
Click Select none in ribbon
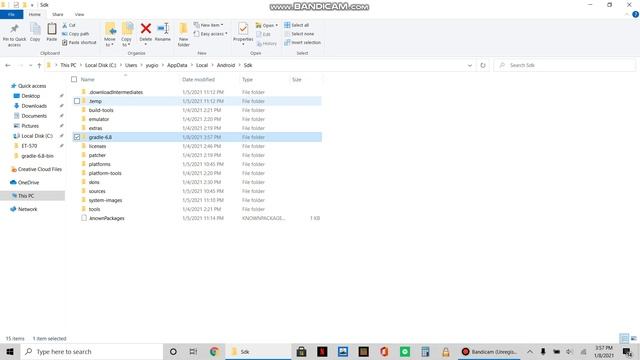[299, 34]
